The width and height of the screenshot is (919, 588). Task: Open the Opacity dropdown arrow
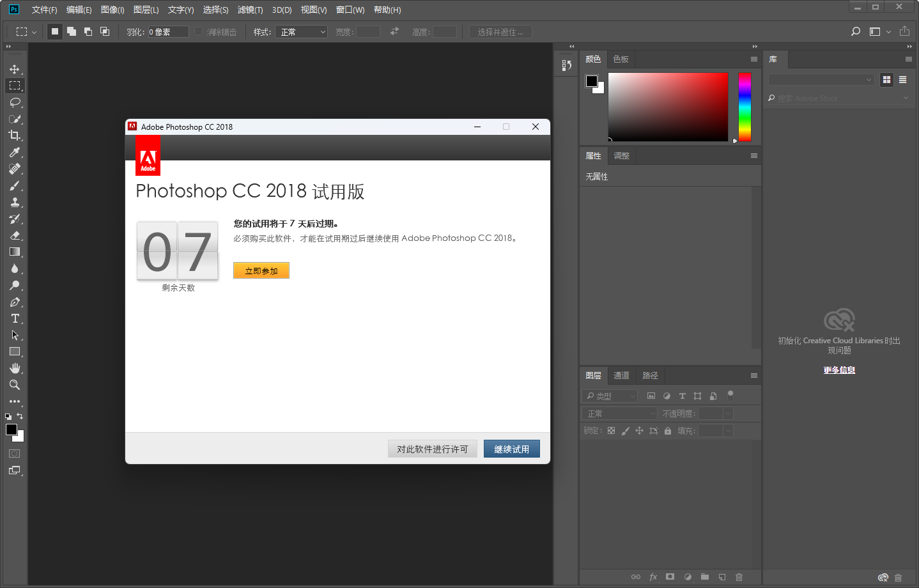[728, 414]
